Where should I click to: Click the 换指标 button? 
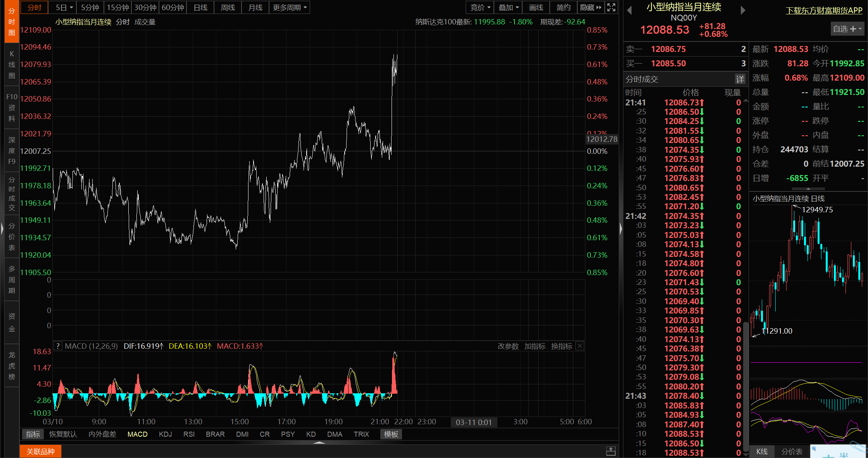(x=561, y=346)
